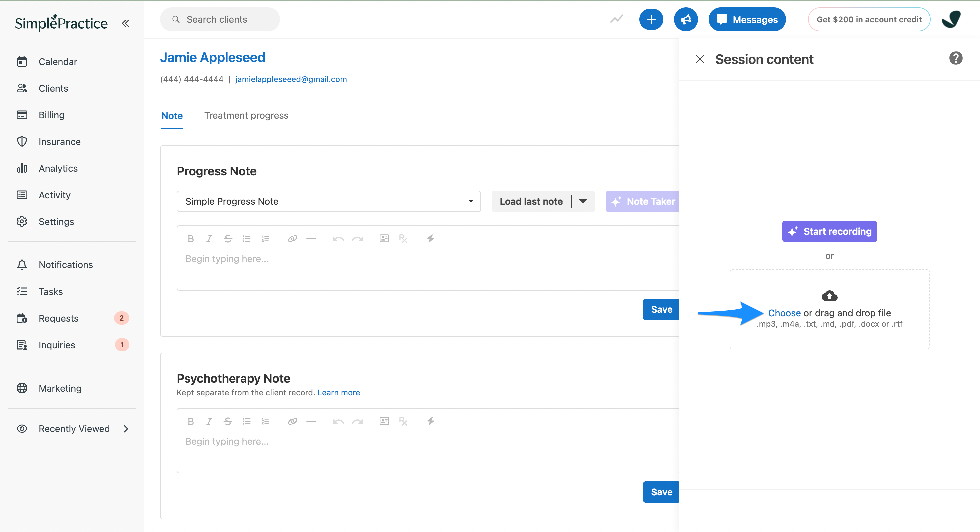980x532 pixels.
Task: Click Get $200 in account credit
Action: click(869, 19)
